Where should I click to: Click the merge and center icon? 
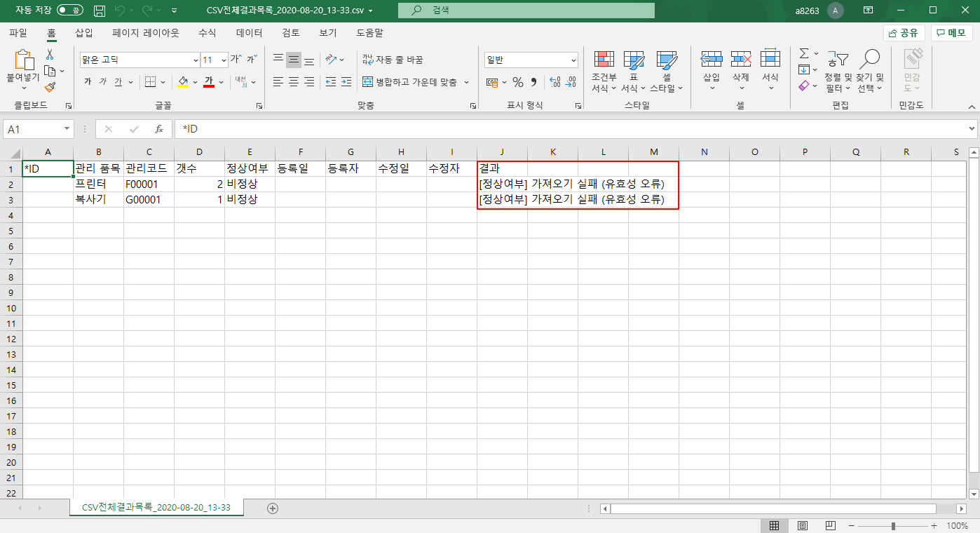pyautogui.click(x=368, y=82)
